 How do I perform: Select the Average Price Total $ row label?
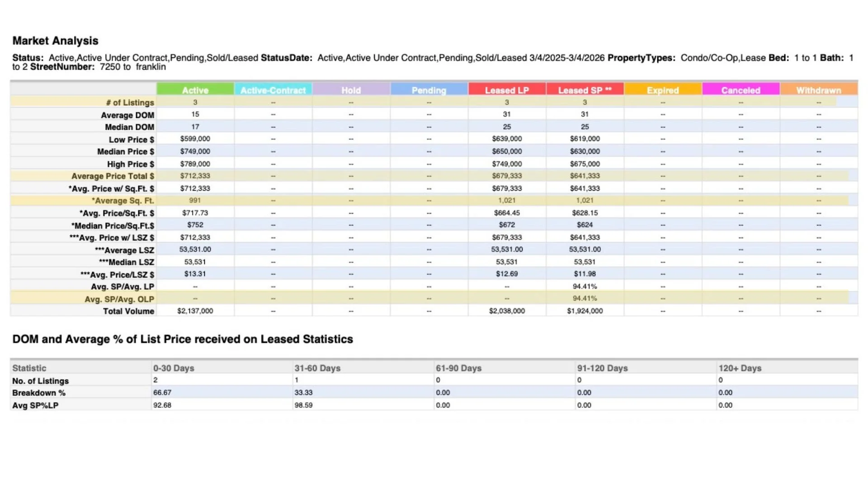click(113, 176)
